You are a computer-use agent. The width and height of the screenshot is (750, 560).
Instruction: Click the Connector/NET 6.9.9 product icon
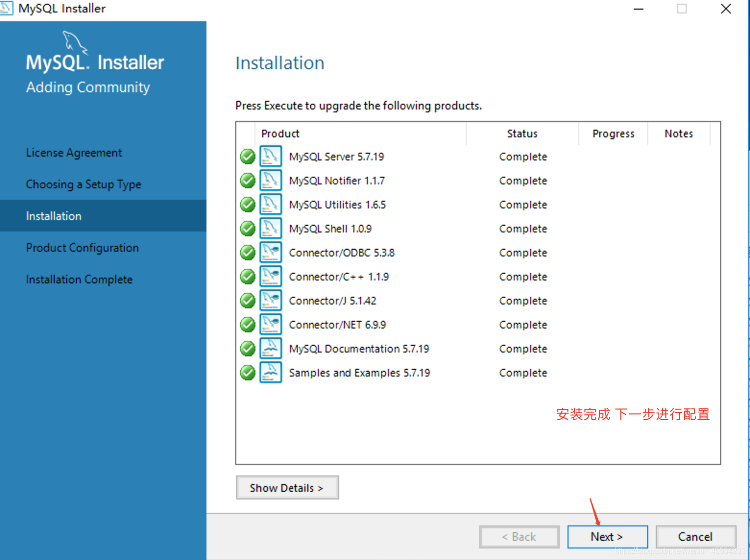(x=271, y=324)
